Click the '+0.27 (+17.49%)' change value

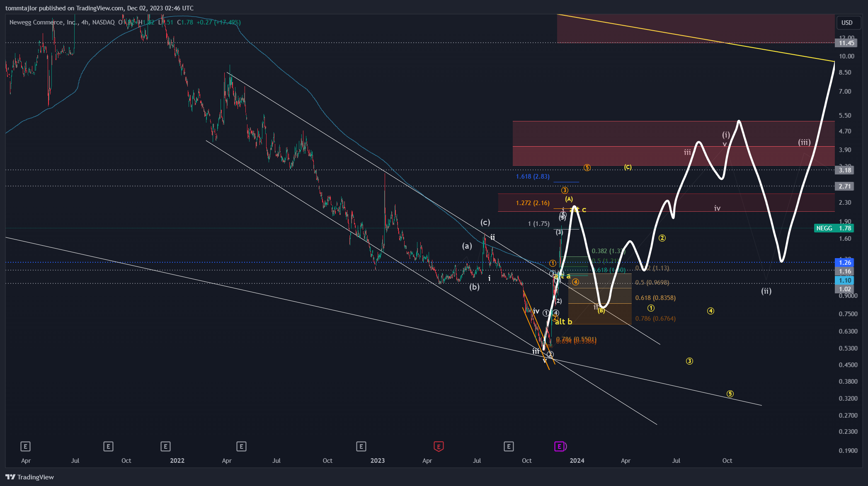[219, 22]
